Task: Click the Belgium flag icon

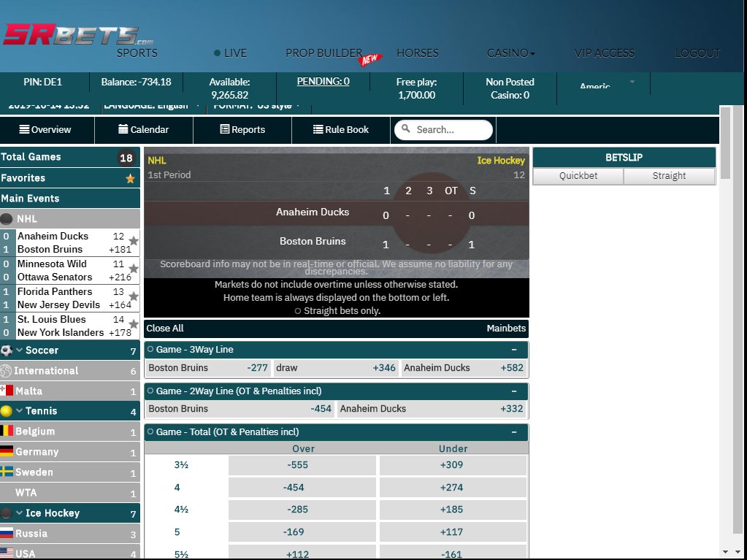Action: tap(7, 431)
